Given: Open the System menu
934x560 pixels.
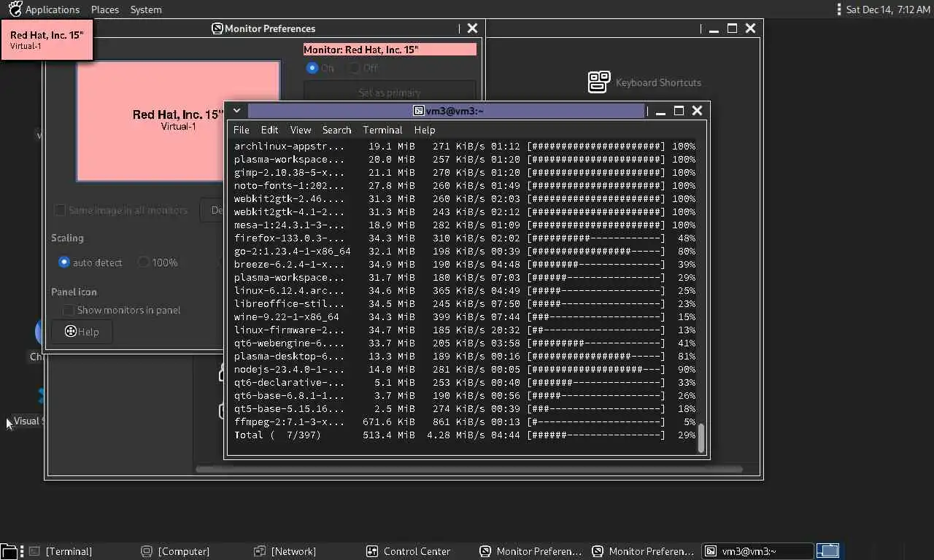Looking at the screenshot, I should (x=146, y=9).
